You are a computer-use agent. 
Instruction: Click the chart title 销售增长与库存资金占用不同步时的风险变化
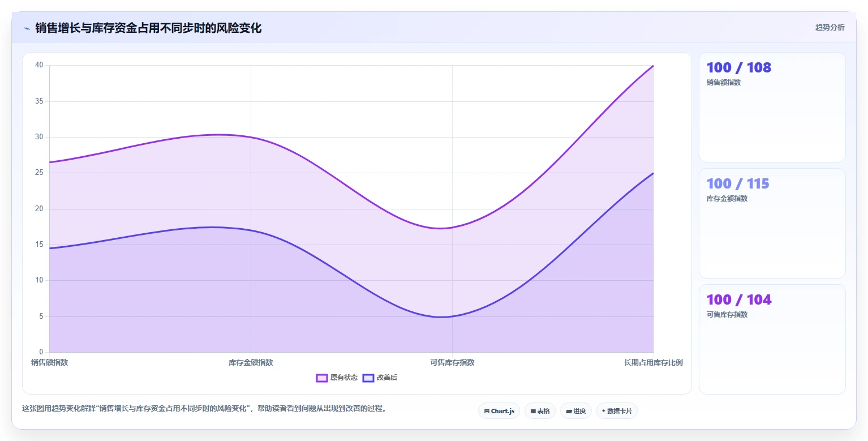pos(148,28)
